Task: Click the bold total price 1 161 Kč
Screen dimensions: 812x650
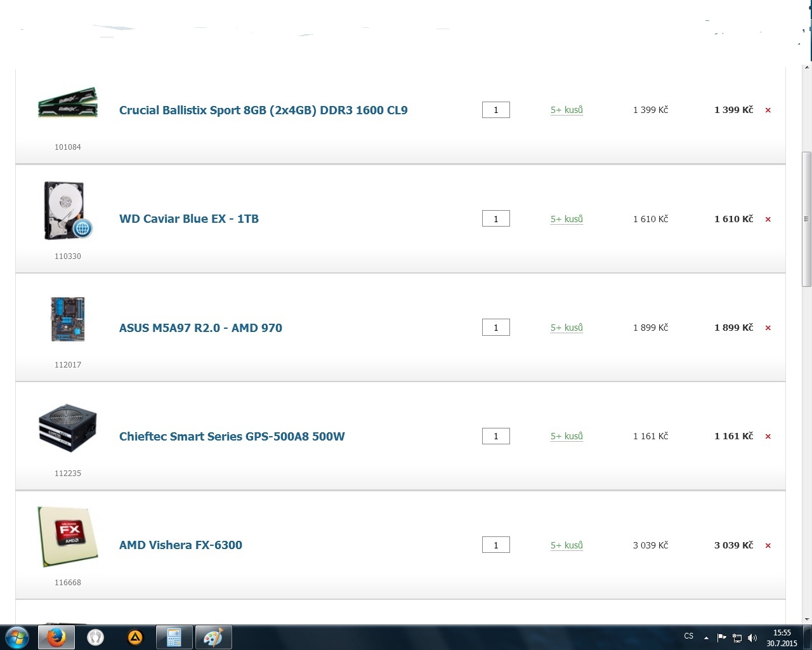Action: pos(733,436)
